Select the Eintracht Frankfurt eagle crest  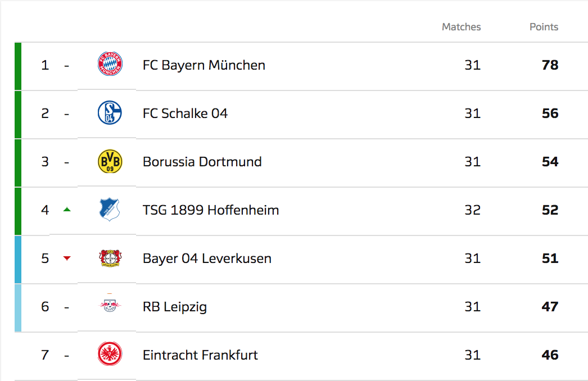tap(110, 355)
